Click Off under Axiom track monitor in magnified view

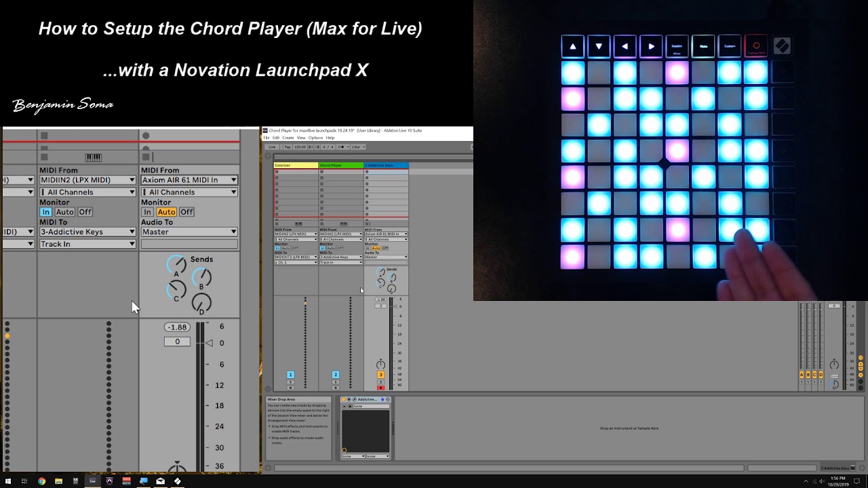pos(186,212)
